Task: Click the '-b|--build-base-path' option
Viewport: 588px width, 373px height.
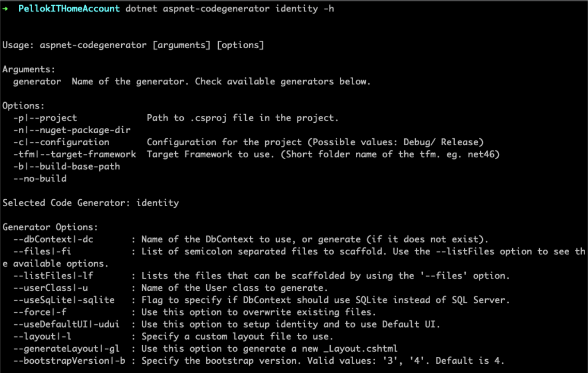Action: pyautogui.click(x=66, y=166)
